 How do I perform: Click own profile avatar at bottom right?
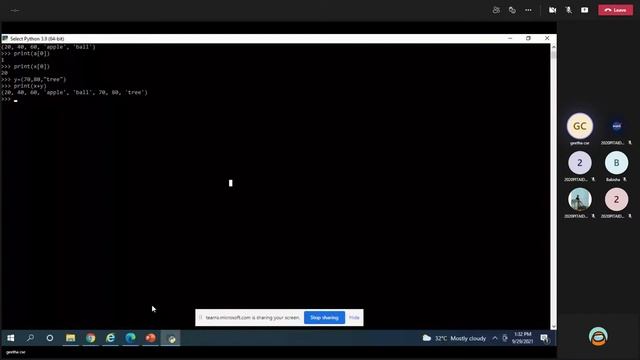pos(598,336)
